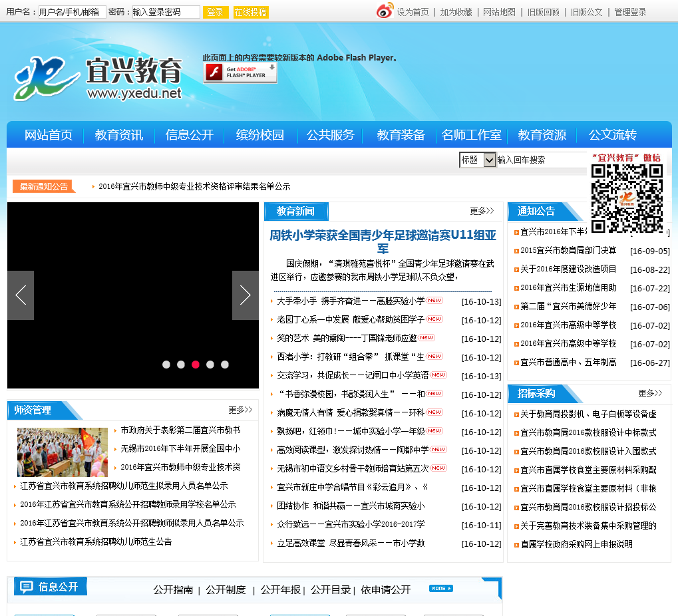Screen dimensions: 678x616
Task: Show next slide with right arrow
Action: pyautogui.click(x=245, y=295)
